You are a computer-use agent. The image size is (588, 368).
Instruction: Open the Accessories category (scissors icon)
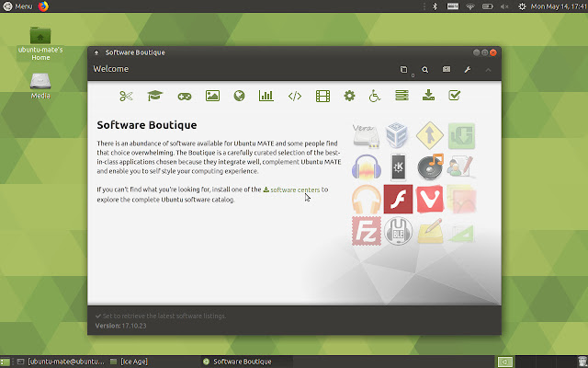(127, 96)
